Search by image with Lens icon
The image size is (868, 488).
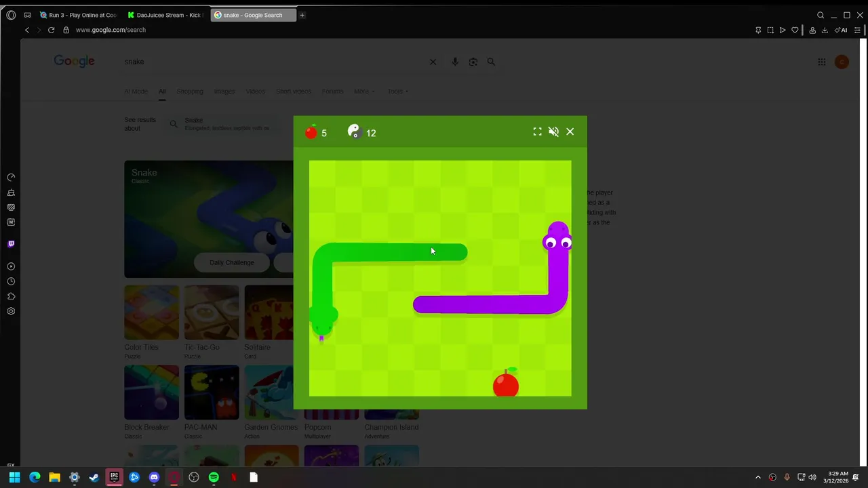tap(473, 62)
